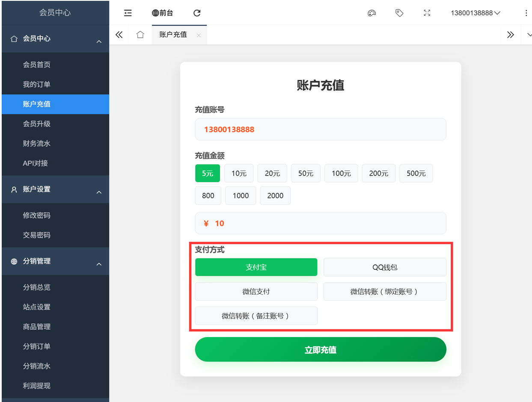This screenshot has width=532, height=402.
Task: Select 微信支付 payment option
Action: [256, 292]
